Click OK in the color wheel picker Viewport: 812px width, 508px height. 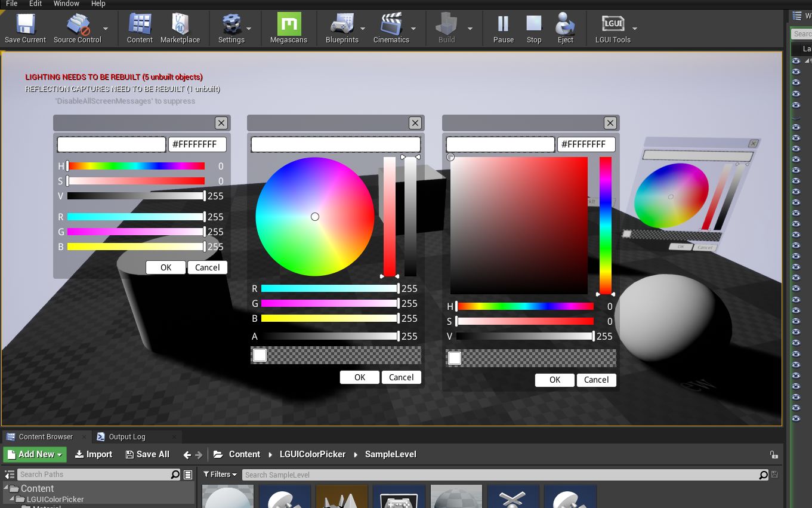[x=360, y=377]
